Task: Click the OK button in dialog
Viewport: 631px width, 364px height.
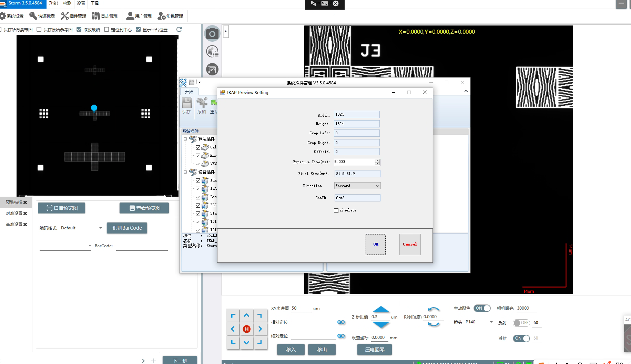Action: tap(375, 244)
